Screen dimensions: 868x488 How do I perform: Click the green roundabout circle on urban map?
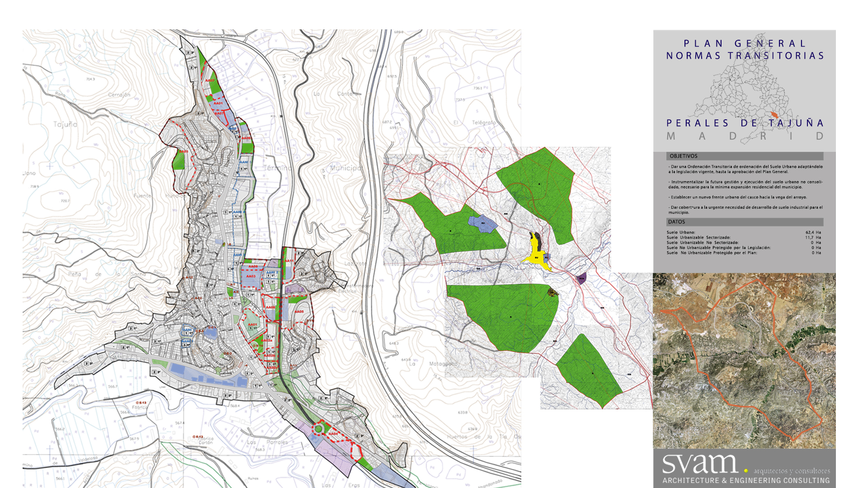318,429
